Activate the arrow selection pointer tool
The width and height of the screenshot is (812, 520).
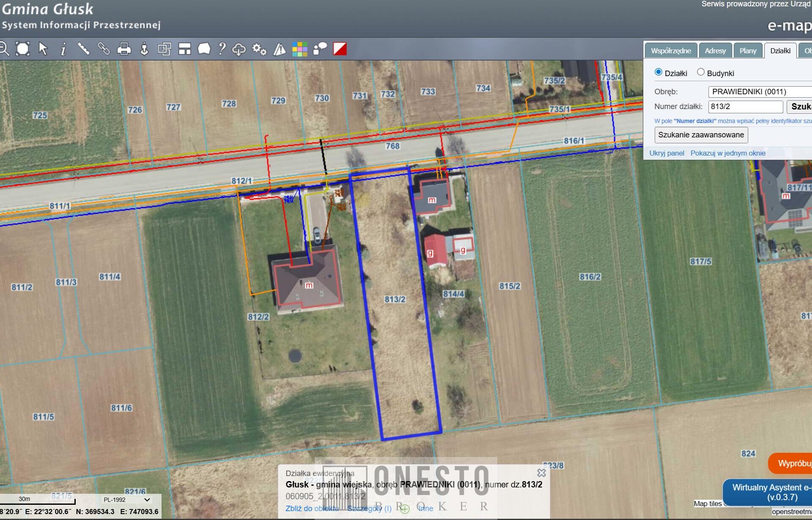pyautogui.click(x=43, y=49)
